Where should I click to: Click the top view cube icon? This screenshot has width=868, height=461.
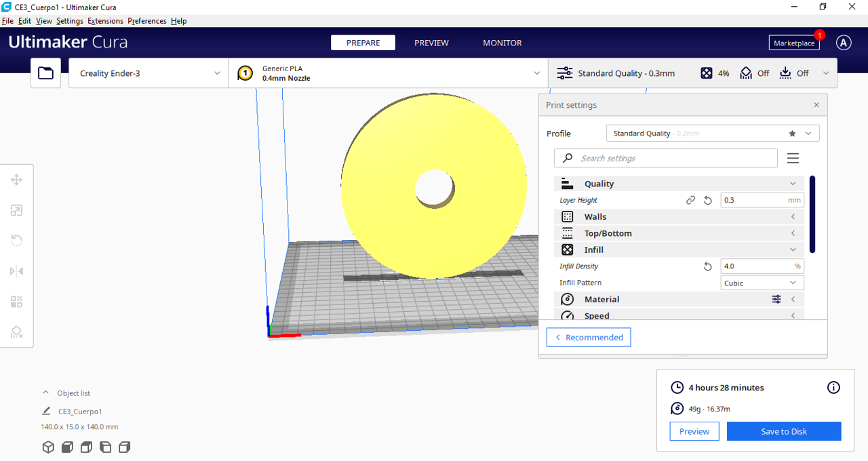pyautogui.click(x=86, y=447)
